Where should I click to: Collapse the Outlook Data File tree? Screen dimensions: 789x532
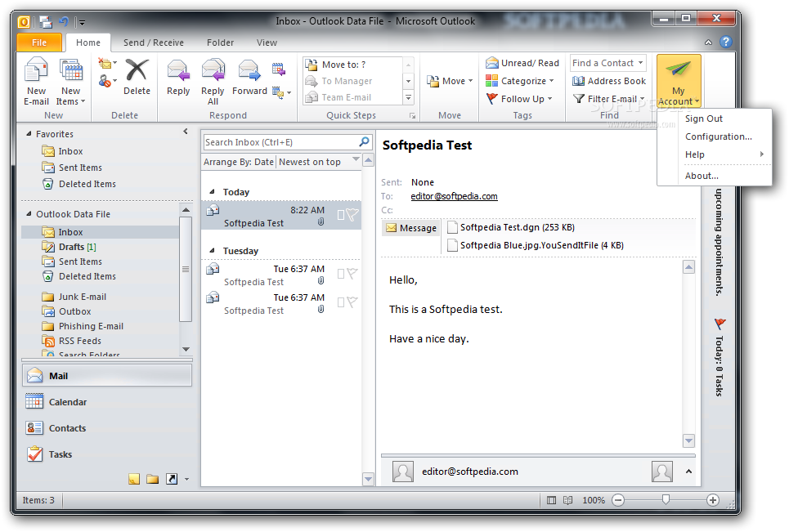29,214
